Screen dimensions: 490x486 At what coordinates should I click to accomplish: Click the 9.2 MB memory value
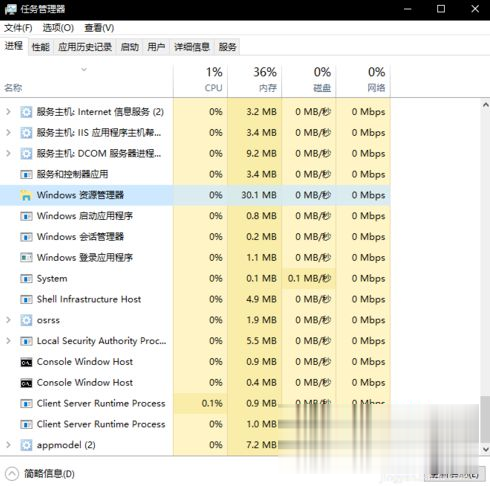click(x=262, y=153)
